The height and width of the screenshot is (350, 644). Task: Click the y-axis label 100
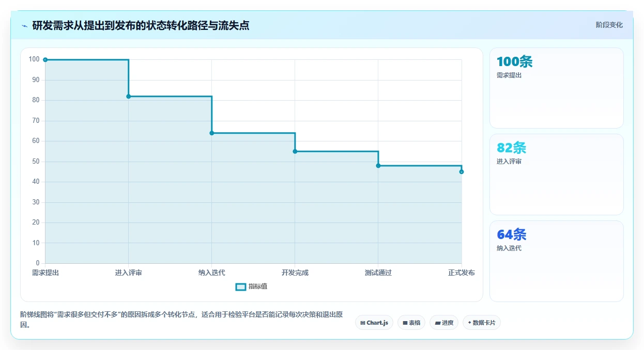point(34,59)
